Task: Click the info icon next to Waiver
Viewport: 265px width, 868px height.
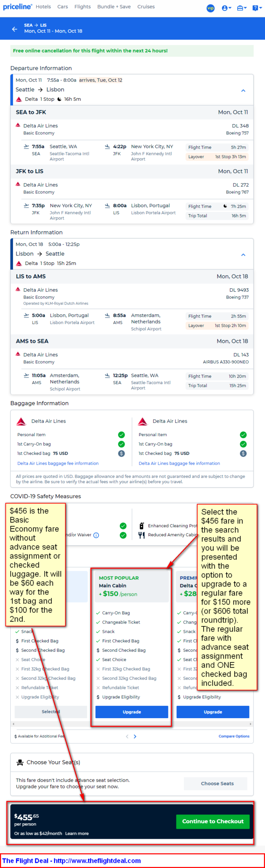Action: pyautogui.click(x=96, y=535)
